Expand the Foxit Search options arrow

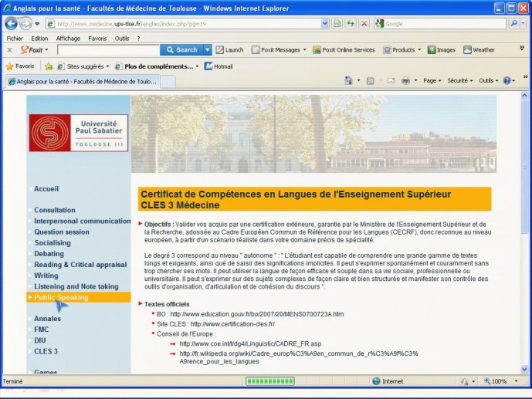coord(207,50)
